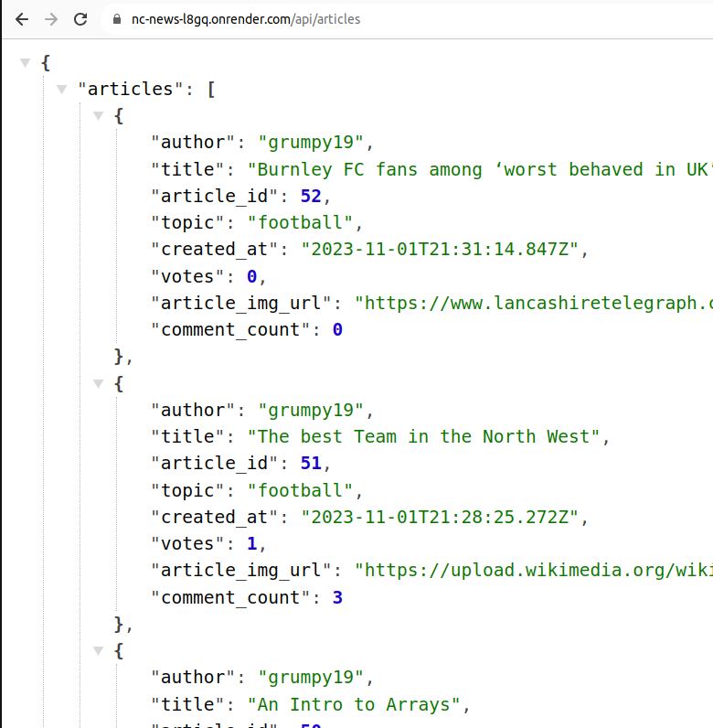713x728 pixels.
Task: Click the "grumpy19" author of the Arrays article
Action: click(311, 678)
